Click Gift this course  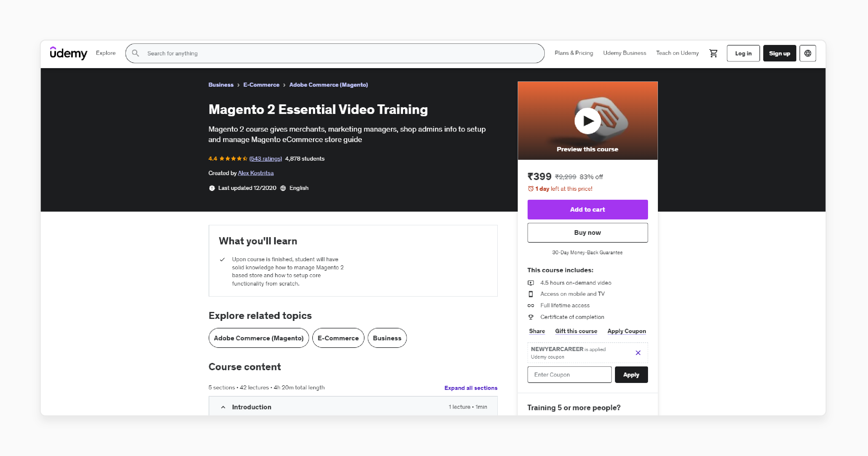tap(576, 331)
